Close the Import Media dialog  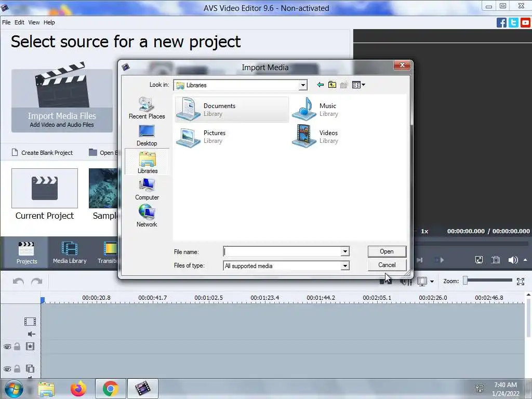tap(402, 65)
